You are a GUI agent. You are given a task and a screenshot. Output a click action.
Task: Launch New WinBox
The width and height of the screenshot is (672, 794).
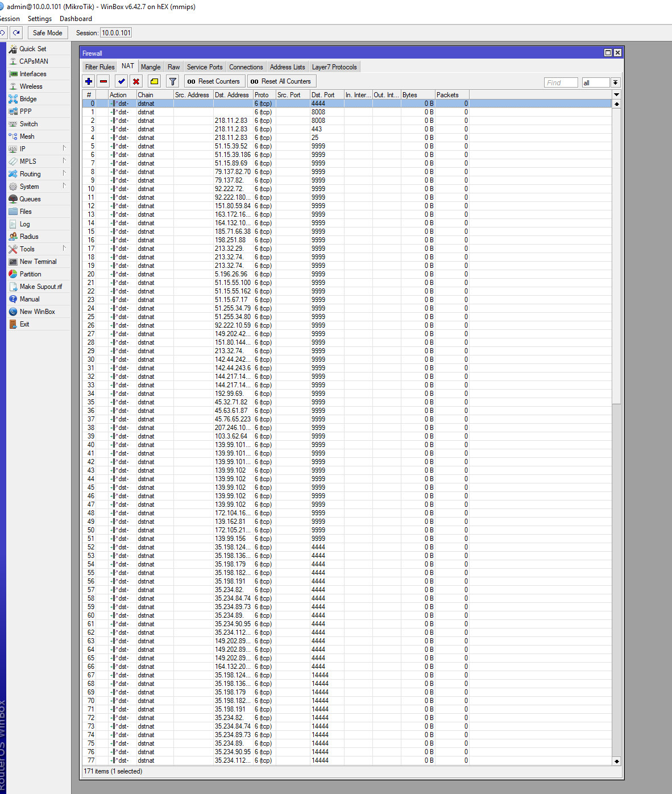point(37,312)
